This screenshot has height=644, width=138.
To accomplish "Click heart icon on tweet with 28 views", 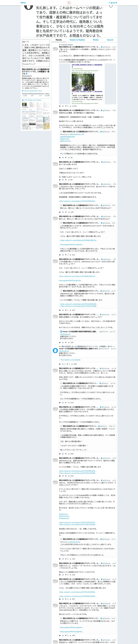I will click(x=66, y=158).
